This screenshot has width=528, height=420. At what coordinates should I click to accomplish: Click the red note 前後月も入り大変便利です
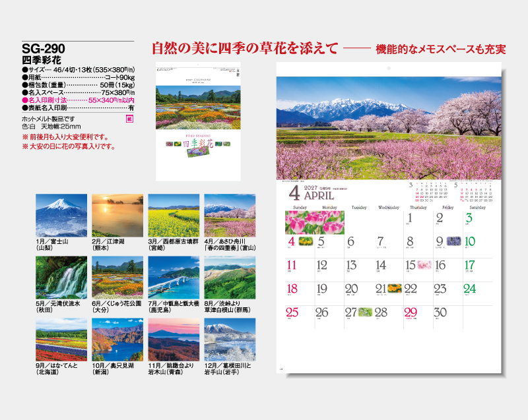(x=65, y=137)
